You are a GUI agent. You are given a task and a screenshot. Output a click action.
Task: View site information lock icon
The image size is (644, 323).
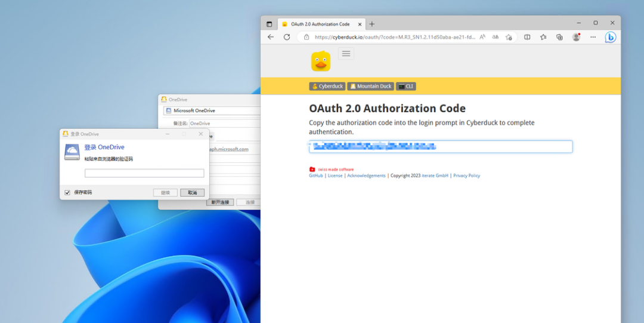pyautogui.click(x=306, y=37)
